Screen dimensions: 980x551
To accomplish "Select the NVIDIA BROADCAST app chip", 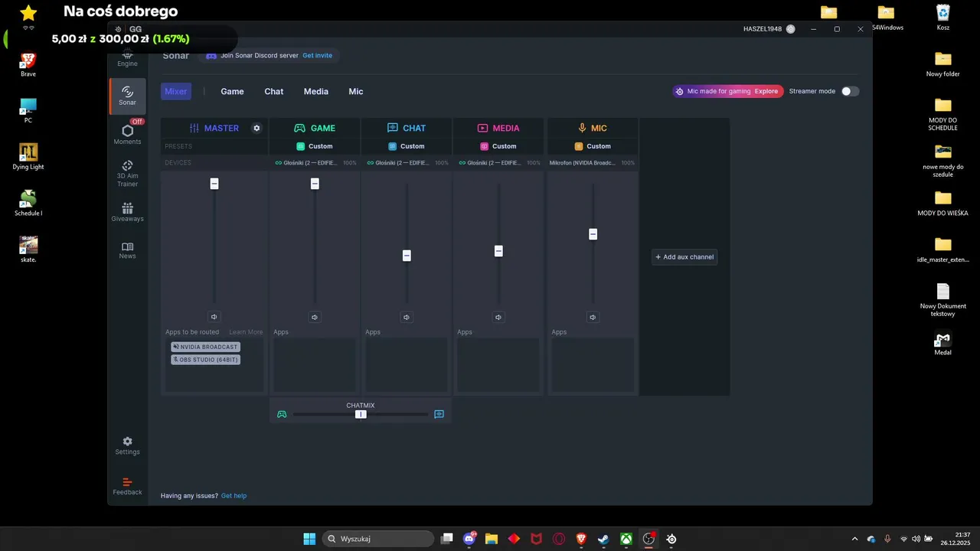I will click(205, 347).
